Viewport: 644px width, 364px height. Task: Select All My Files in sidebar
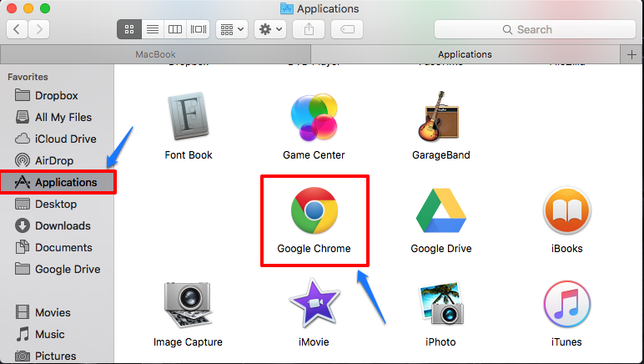click(x=57, y=117)
